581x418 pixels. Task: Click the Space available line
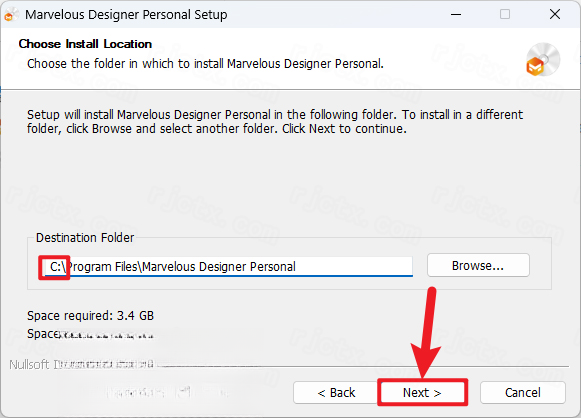point(90,334)
